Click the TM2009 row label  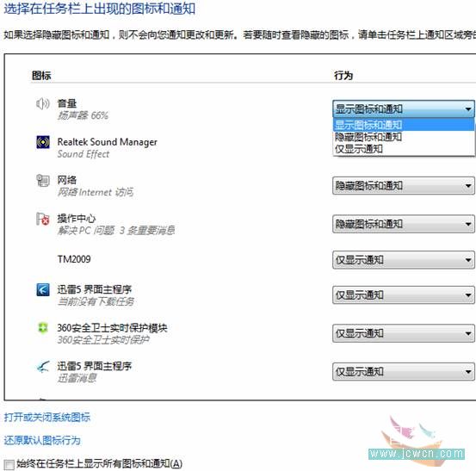point(74,259)
